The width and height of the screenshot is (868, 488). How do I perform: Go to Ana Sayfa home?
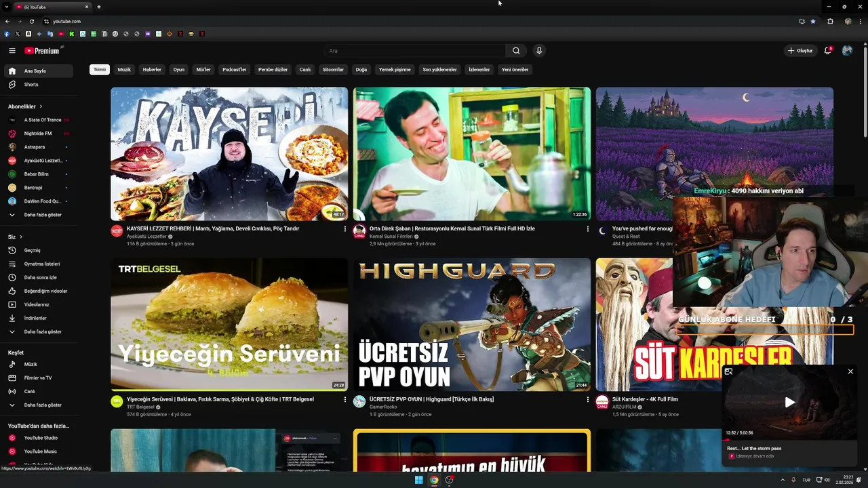coord(39,71)
